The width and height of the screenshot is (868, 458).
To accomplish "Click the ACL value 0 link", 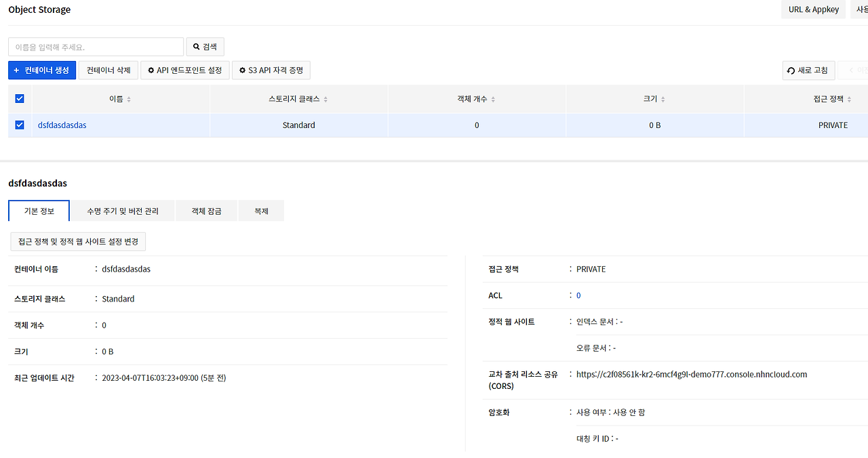I will pos(578,295).
